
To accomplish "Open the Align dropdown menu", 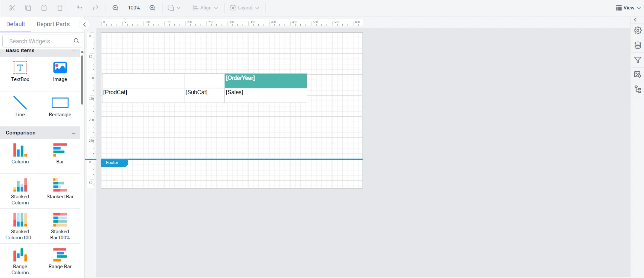I will (x=205, y=8).
